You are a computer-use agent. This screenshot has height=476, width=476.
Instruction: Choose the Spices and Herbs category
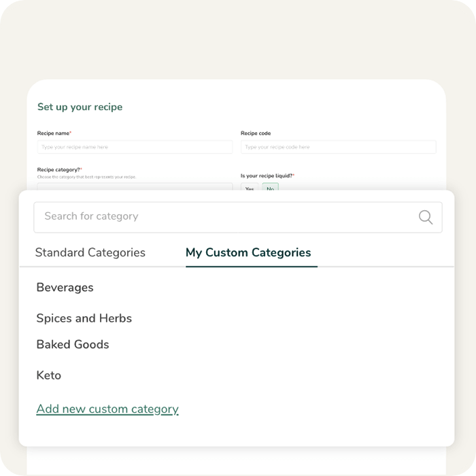(84, 318)
